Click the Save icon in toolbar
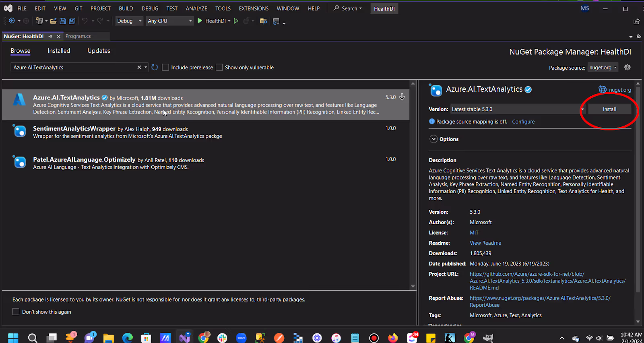 63,21
